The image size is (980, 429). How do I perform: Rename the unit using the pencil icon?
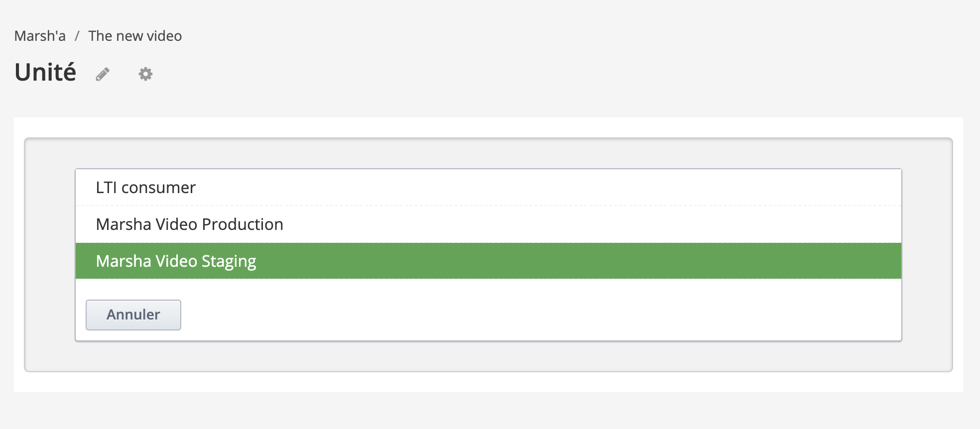tap(103, 74)
